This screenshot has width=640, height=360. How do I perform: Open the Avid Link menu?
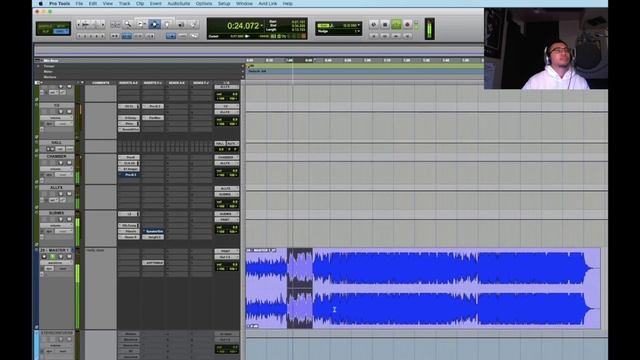tap(268, 3)
